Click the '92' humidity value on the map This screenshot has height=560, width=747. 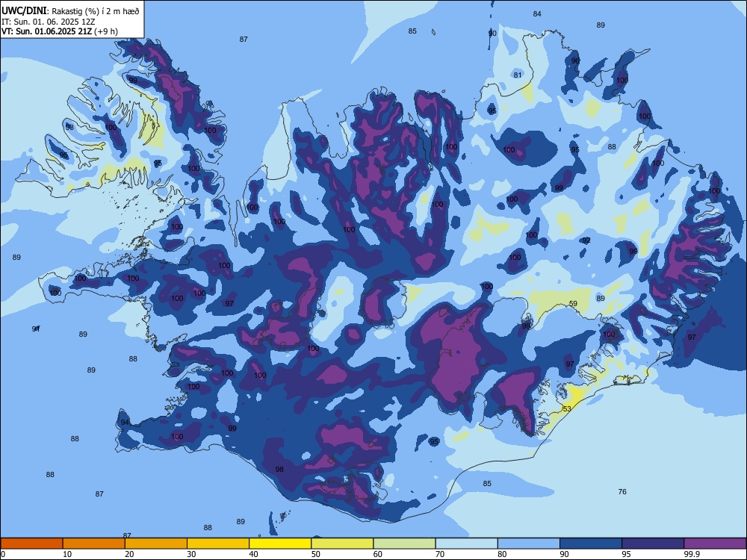click(586, 240)
